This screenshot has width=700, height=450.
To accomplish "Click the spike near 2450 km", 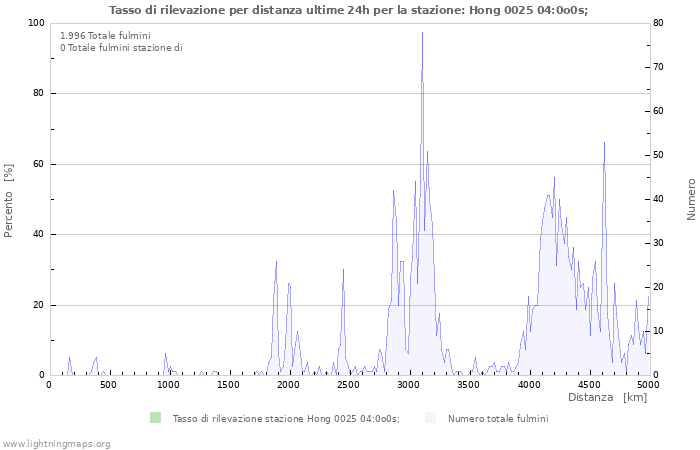I will pyautogui.click(x=343, y=270).
